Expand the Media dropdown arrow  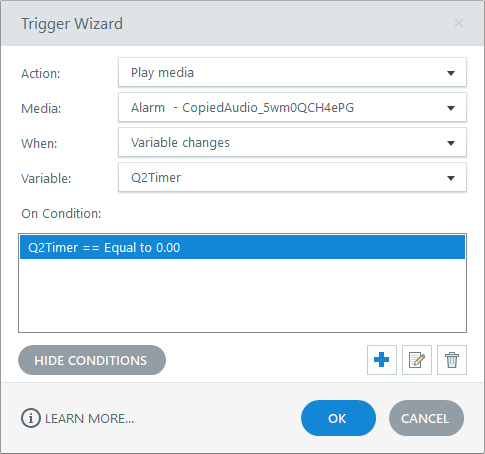451,108
